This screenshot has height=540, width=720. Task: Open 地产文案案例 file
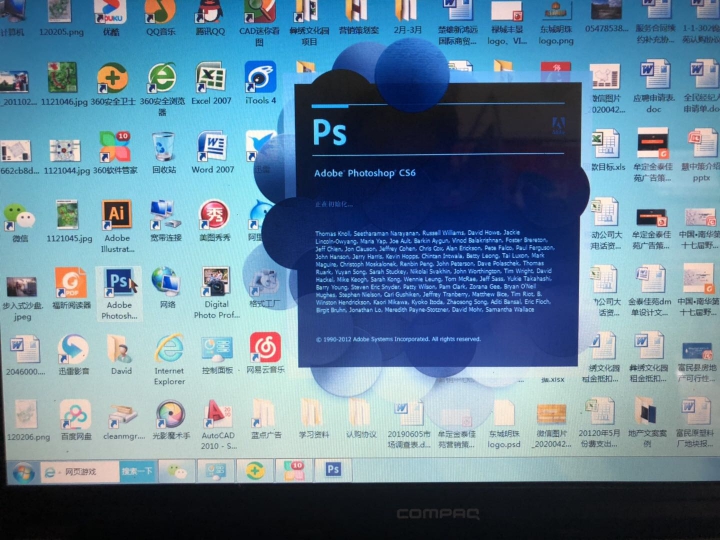point(647,422)
